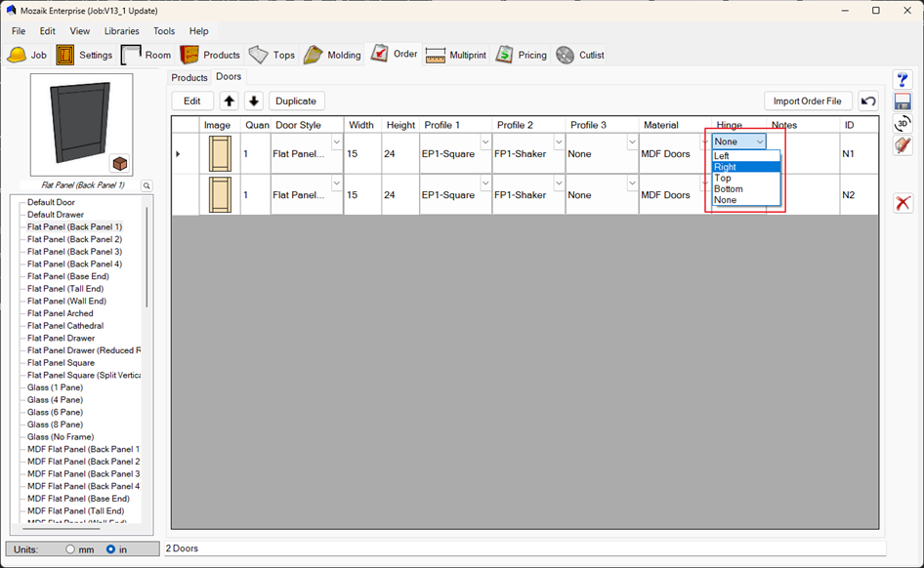Click the 3D view icon

click(903, 123)
